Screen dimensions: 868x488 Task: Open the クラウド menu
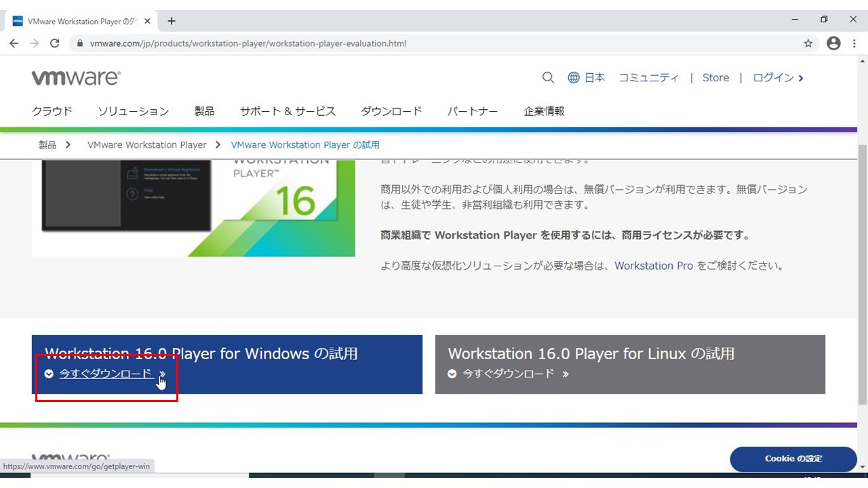pos(52,111)
